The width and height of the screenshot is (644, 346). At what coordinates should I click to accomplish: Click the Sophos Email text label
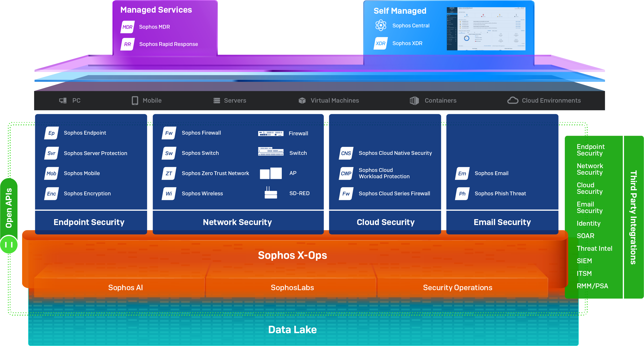click(491, 173)
